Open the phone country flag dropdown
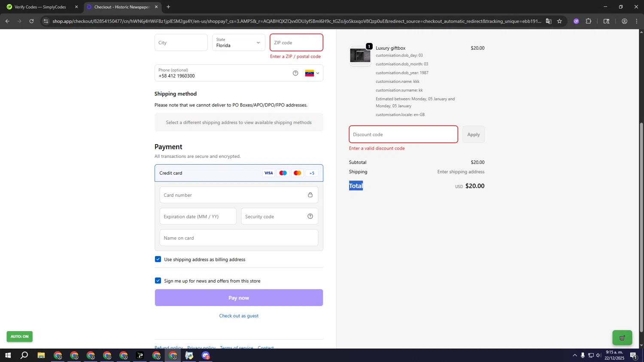Viewport: 644px width, 362px height. [x=312, y=73]
